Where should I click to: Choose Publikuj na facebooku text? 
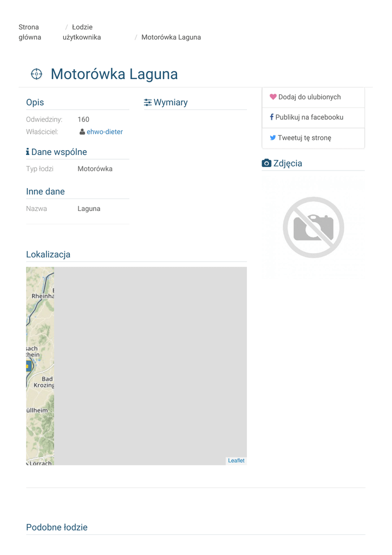pyautogui.click(x=309, y=117)
